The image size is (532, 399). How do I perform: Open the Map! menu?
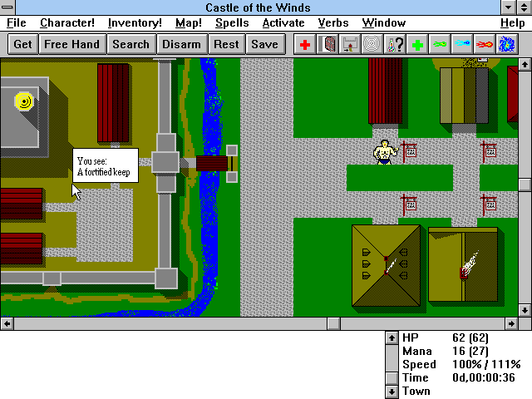189,22
